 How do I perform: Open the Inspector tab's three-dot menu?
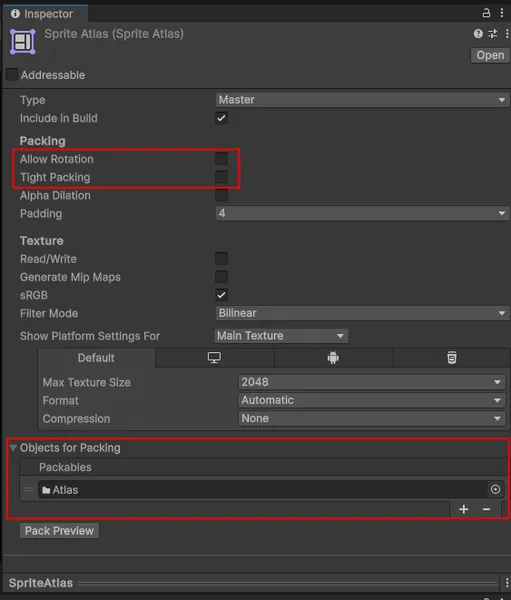pyautogui.click(x=502, y=13)
